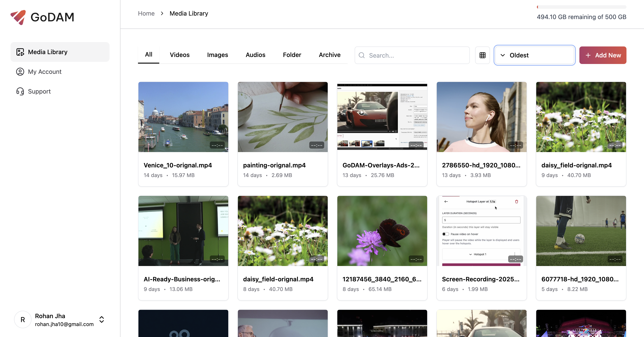Click the Venice_10-orignal.mp4 file name
The width and height of the screenshot is (644, 337).
coord(178,165)
